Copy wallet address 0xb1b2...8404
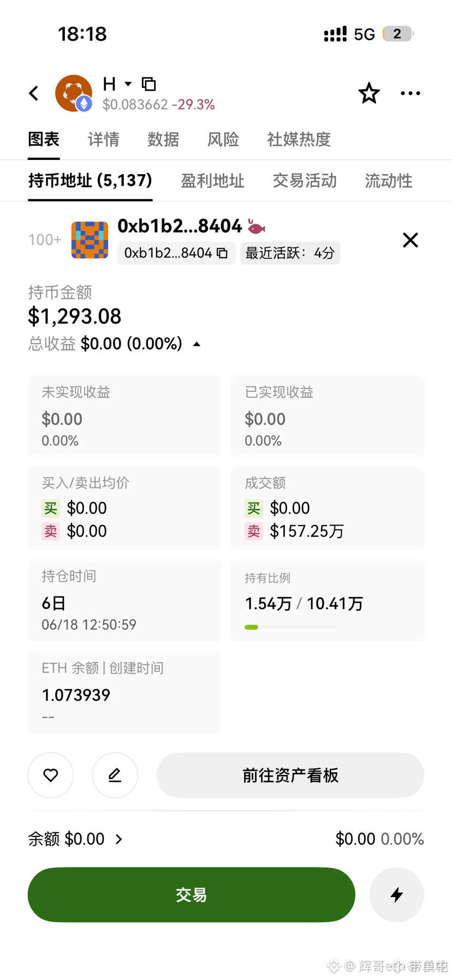 point(222,253)
